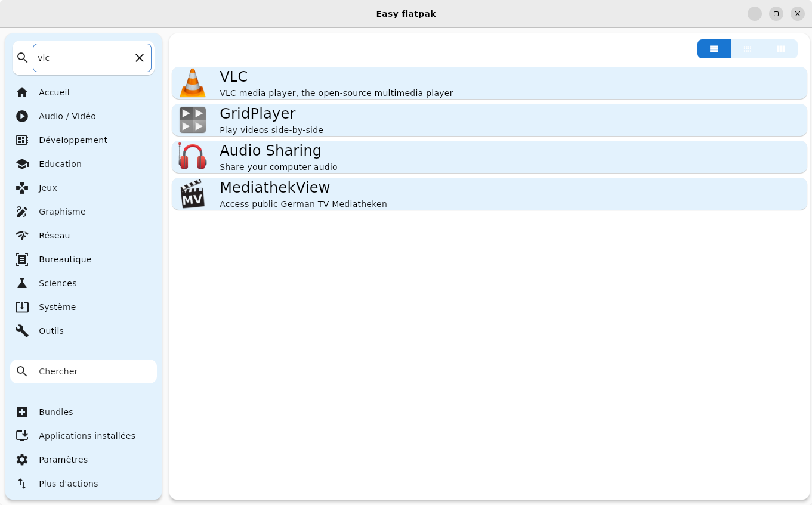Open the MediathekView result title
The width and height of the screenshot is (812, 505).
click(275, 188)
